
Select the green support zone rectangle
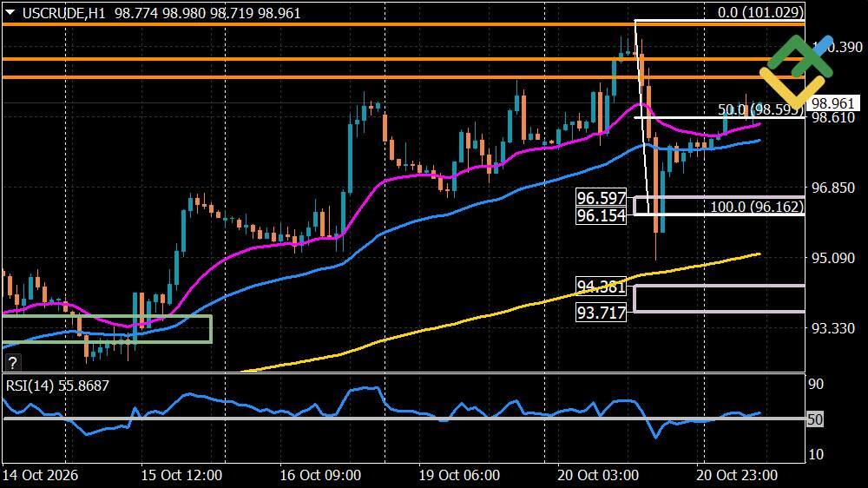coord(108,329)
